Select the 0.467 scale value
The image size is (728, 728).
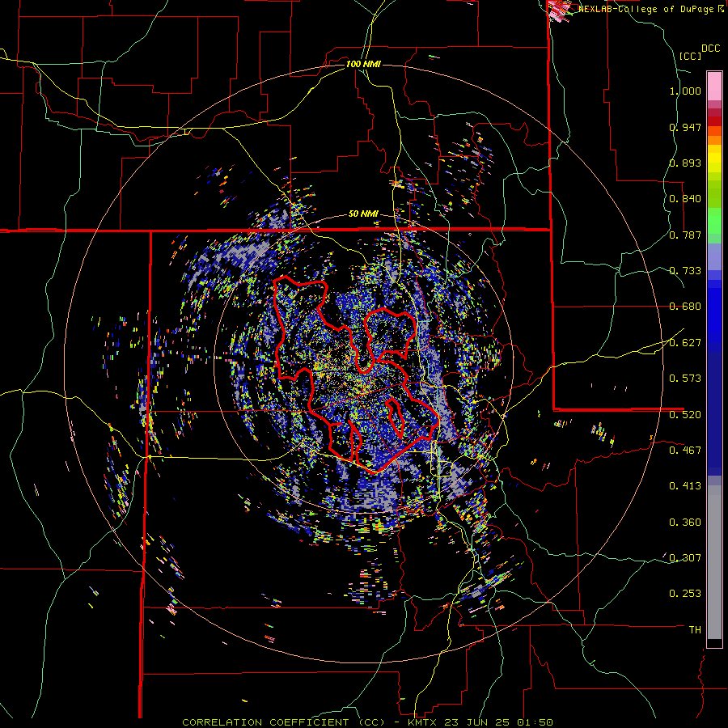[x=685, y=450]
